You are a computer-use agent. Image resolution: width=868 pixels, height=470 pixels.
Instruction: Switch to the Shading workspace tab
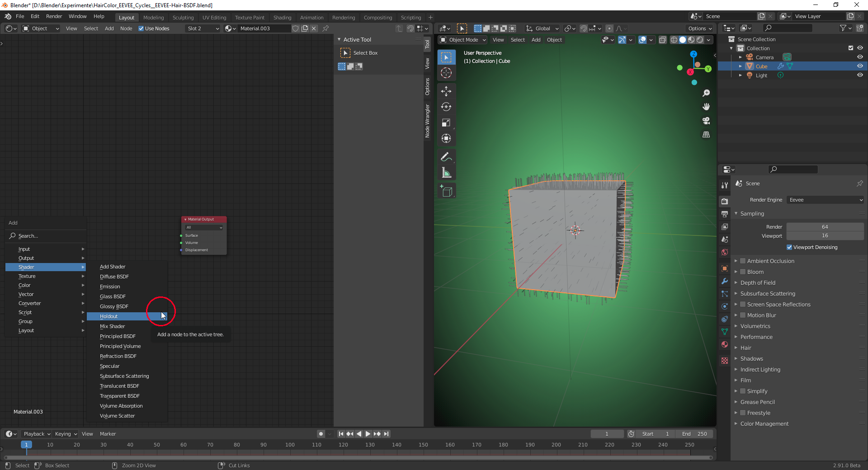282,17
